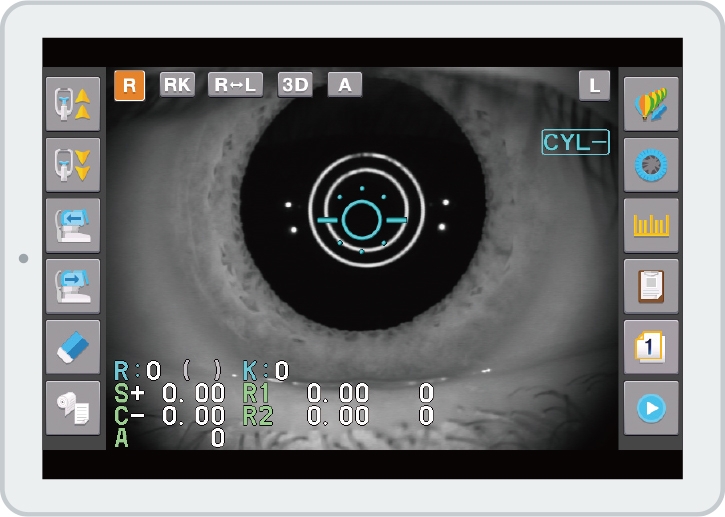Open the hot air balloon fixation target icon
The image size is (725, 517).
click(651, 104)
